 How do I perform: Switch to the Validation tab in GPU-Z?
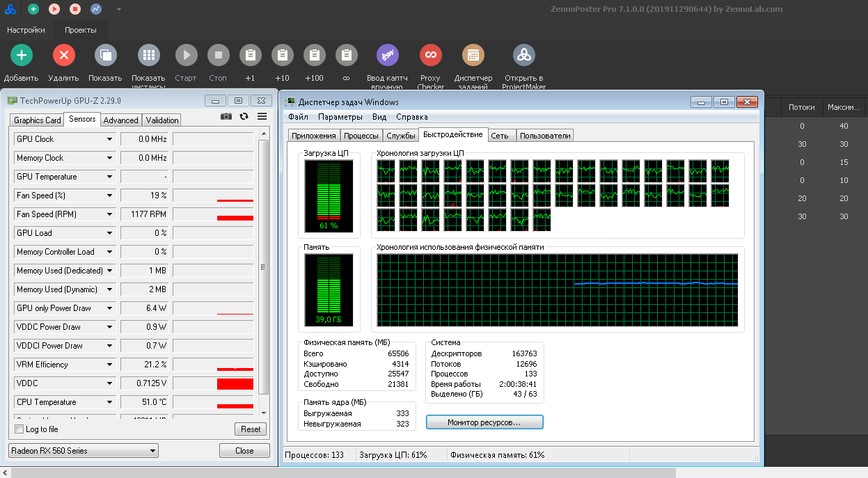click(162, 120)
